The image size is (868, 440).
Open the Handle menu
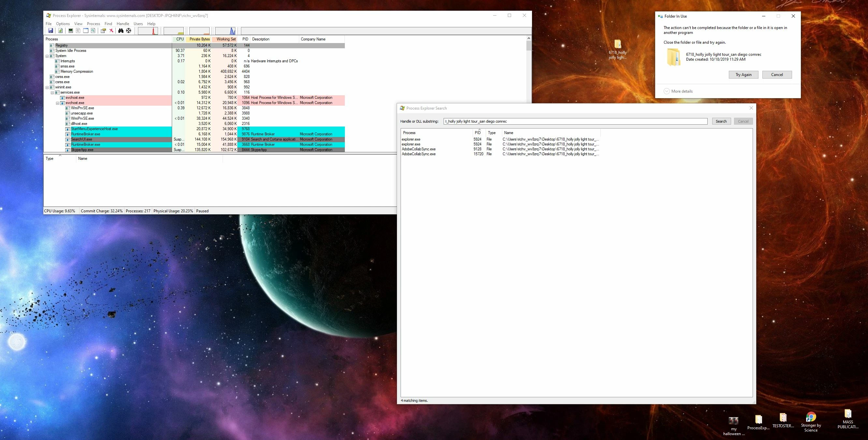point(123,23)
